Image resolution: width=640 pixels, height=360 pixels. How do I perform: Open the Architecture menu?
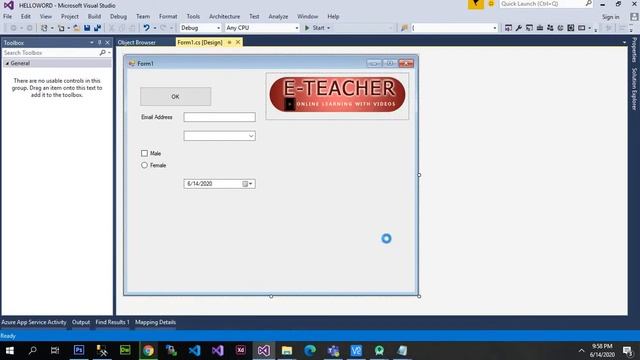(224, 16)
